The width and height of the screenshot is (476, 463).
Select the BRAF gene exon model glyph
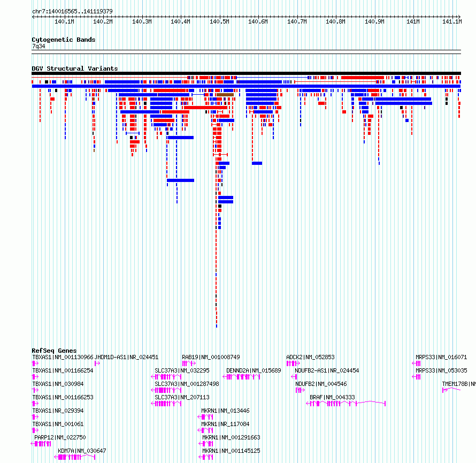[x=346, y=404]
